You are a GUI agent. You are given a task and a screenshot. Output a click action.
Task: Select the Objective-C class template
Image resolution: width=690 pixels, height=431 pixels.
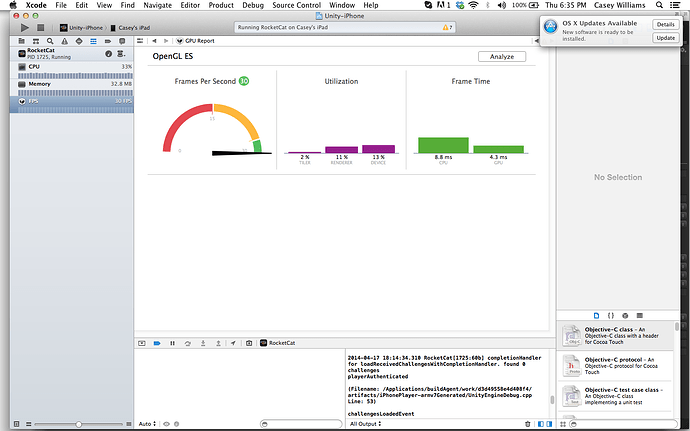tap(616, 336)
